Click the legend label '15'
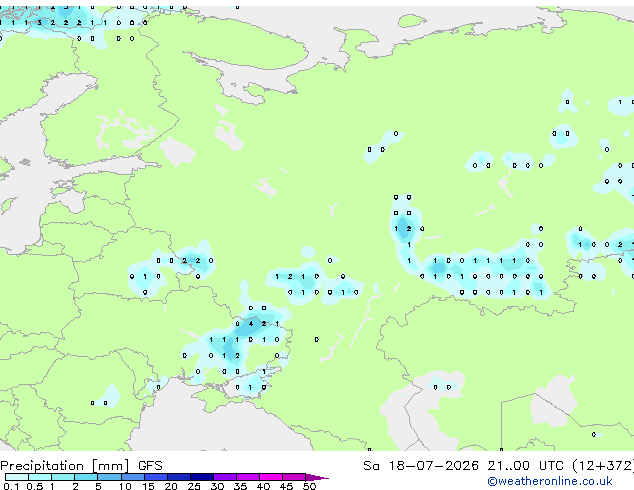 pyautogui.click(x=148, y=486)
